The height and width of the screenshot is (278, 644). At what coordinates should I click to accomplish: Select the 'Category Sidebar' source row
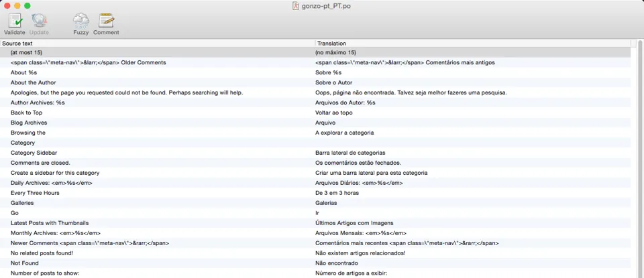tap(34, 153)
